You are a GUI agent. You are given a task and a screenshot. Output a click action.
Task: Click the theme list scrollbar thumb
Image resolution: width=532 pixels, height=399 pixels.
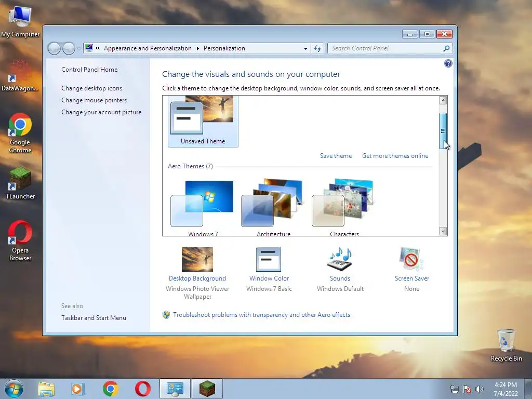click(x=443, y=131)
